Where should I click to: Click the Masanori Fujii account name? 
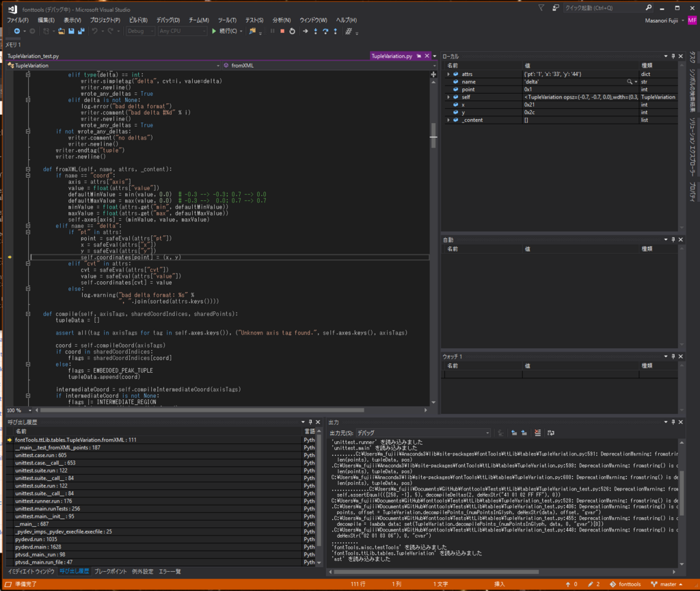click(662, 21)
